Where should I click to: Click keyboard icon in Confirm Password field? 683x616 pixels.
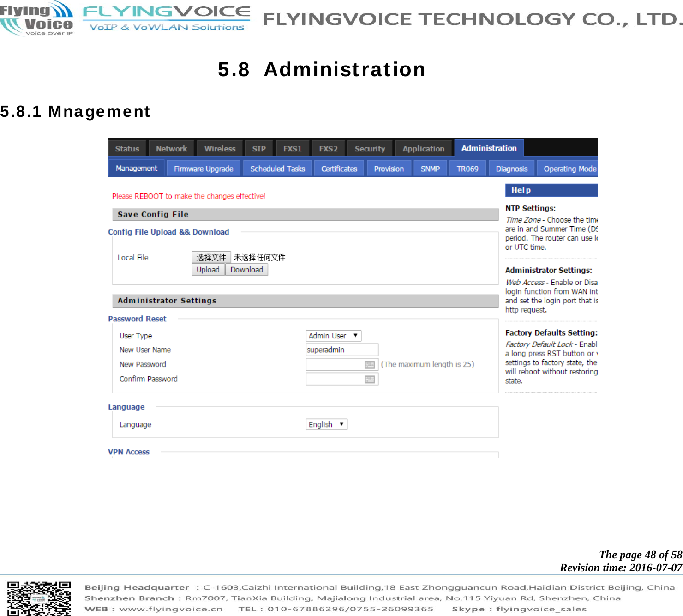[370, 380]
